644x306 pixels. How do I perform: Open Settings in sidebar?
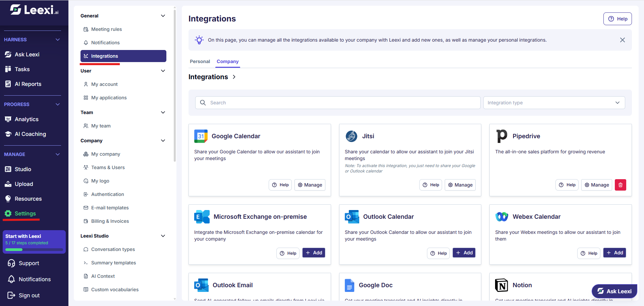(20, 213)
